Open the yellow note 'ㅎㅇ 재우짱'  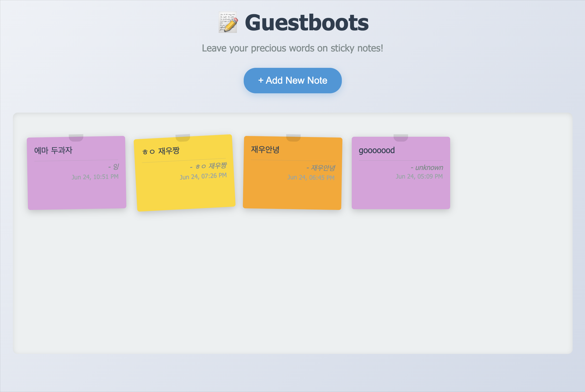click(x=184, y=173)
